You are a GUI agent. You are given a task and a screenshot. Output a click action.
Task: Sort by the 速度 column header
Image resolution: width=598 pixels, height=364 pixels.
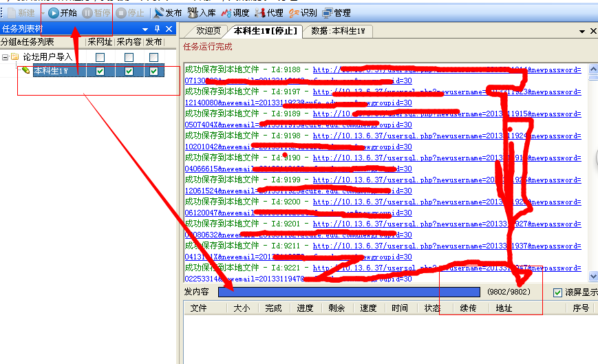point(368,308)
